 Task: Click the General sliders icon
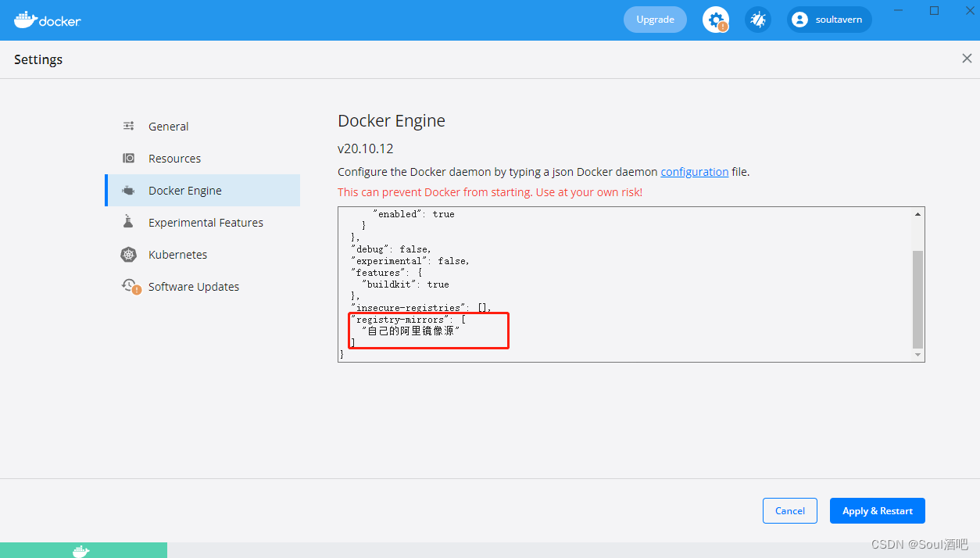click(x=129, y=126)
